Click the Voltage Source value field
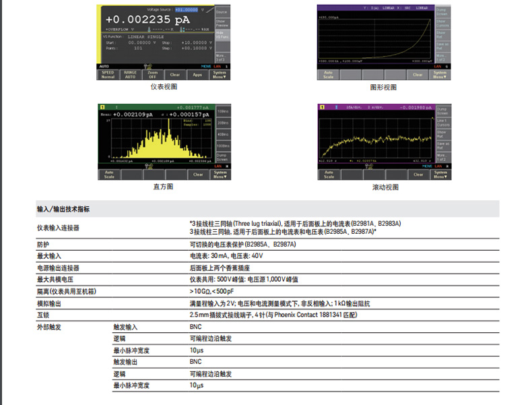 [187, 10]
